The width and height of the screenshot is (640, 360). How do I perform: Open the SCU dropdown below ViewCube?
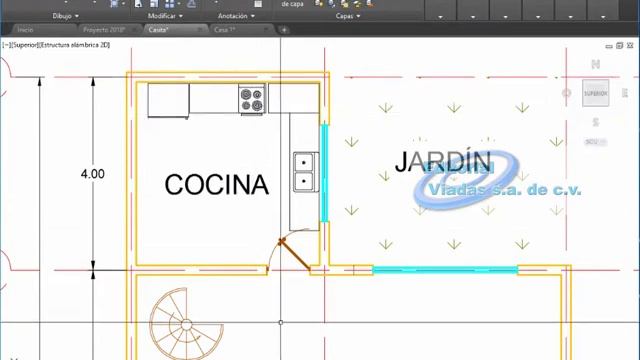click(x=596, y=142)
